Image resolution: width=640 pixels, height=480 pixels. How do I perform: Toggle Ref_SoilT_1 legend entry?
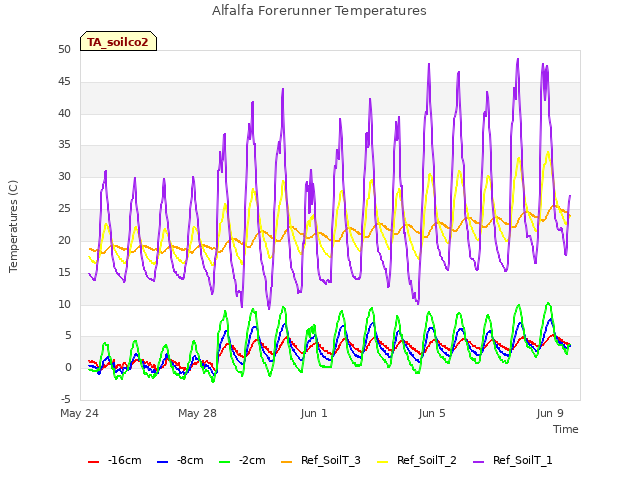513,460
